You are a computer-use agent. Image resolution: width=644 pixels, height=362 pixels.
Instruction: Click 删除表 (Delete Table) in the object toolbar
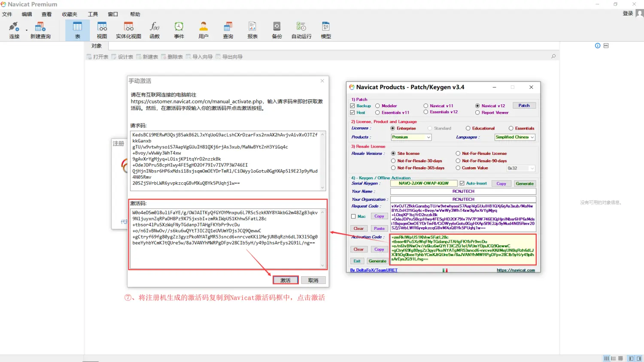pyautogui.click(x=172, y=57)
